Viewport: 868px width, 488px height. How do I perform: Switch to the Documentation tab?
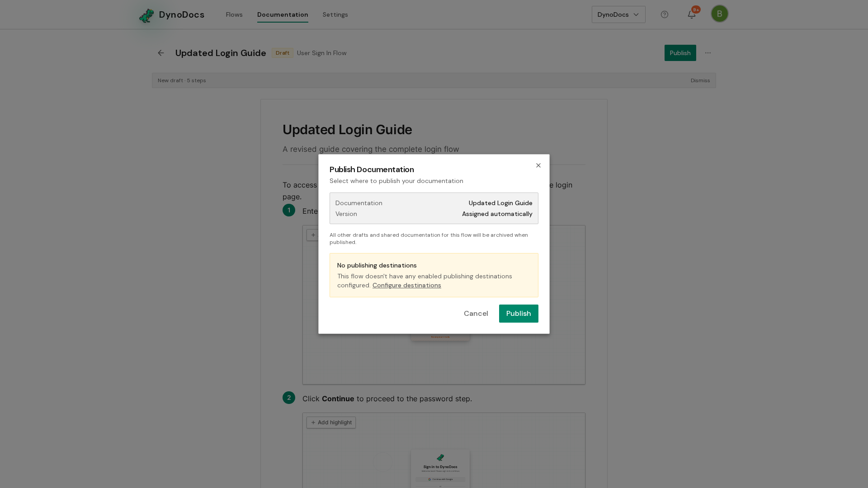283,14
